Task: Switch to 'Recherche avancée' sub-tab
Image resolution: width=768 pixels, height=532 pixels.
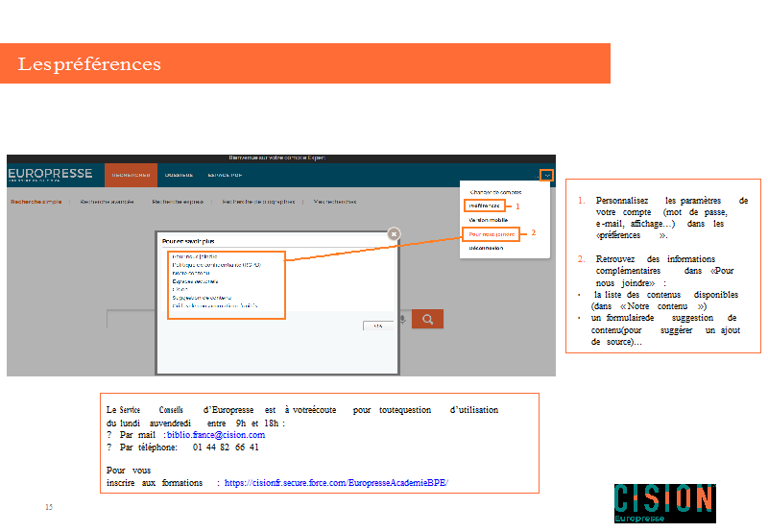Action: [x=107, y=202]
